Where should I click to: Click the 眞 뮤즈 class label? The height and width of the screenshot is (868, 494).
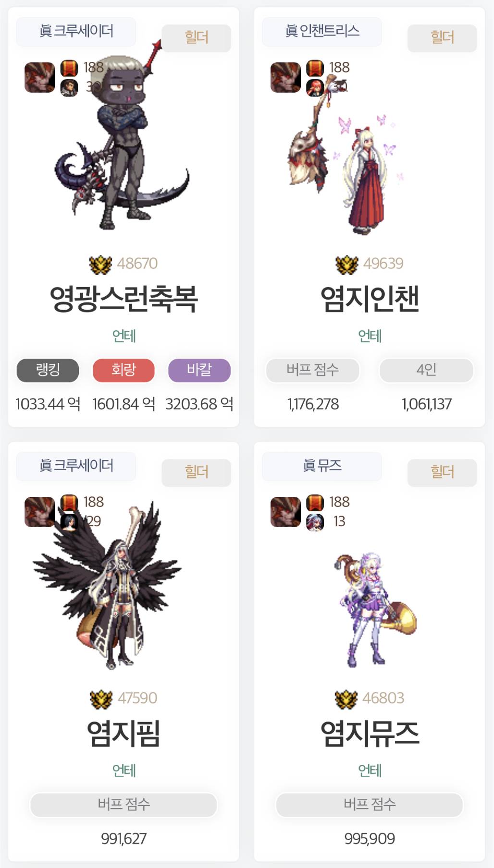tap(322, 466)
